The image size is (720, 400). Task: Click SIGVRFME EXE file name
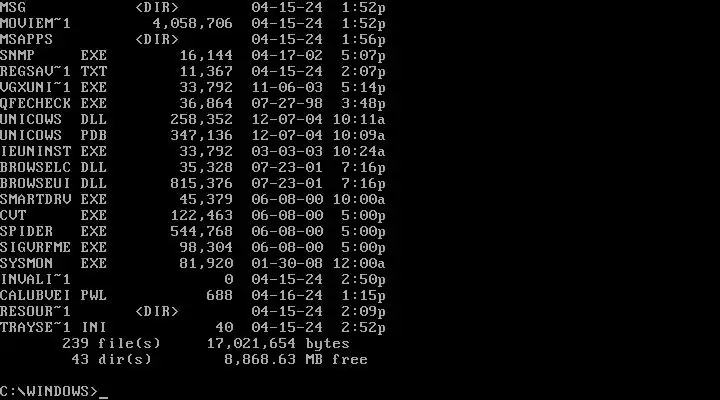click(53, 248)
